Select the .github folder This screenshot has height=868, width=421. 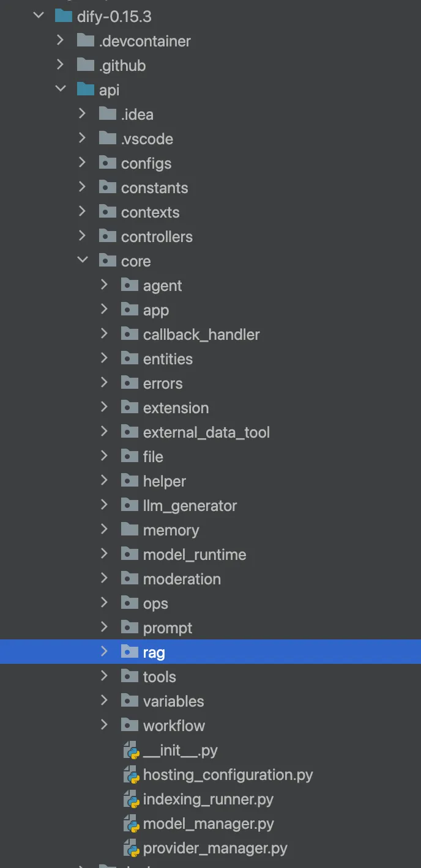click(122, 65)
